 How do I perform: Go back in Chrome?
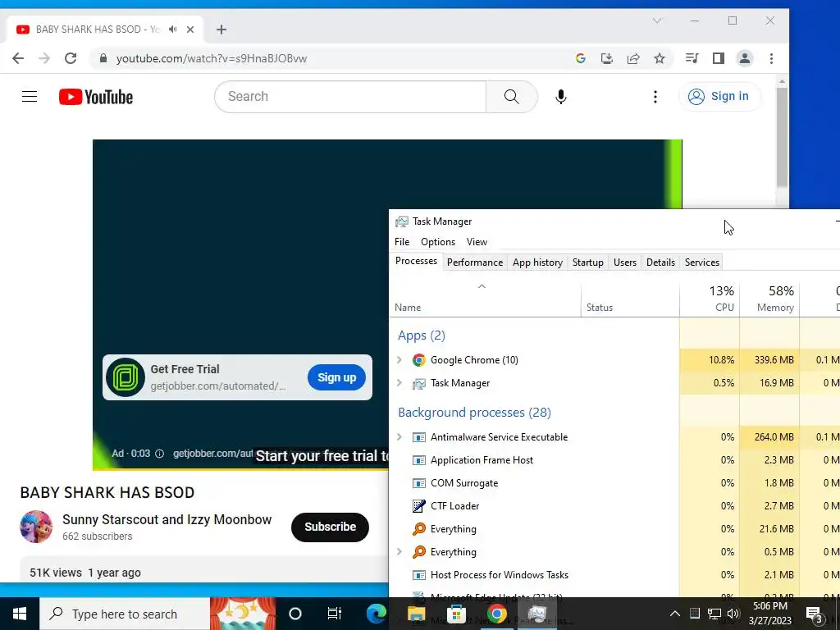click(18, 58)
